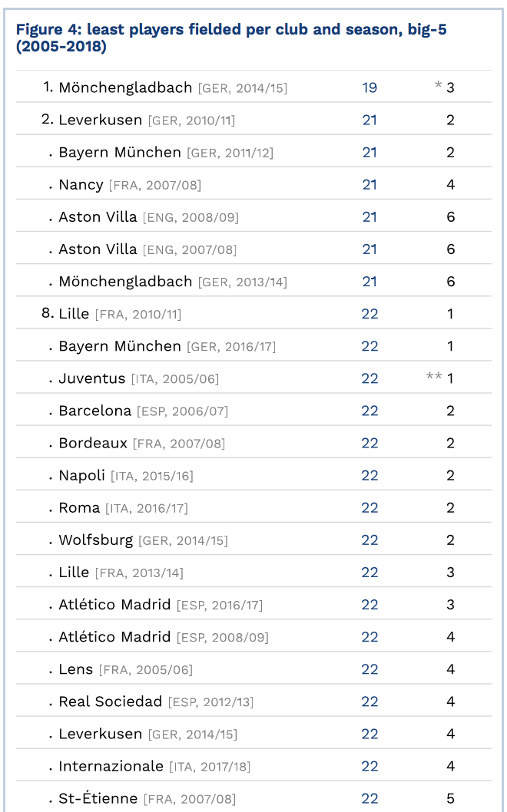
Task: Click Atlético Madrid 2016/17 entry
Action: coord(253,604)
